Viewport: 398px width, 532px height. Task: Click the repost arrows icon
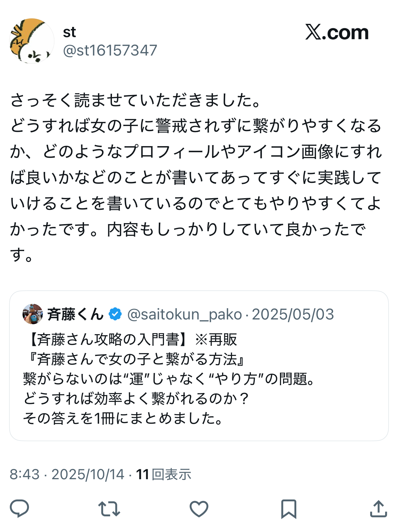(109, 508)
